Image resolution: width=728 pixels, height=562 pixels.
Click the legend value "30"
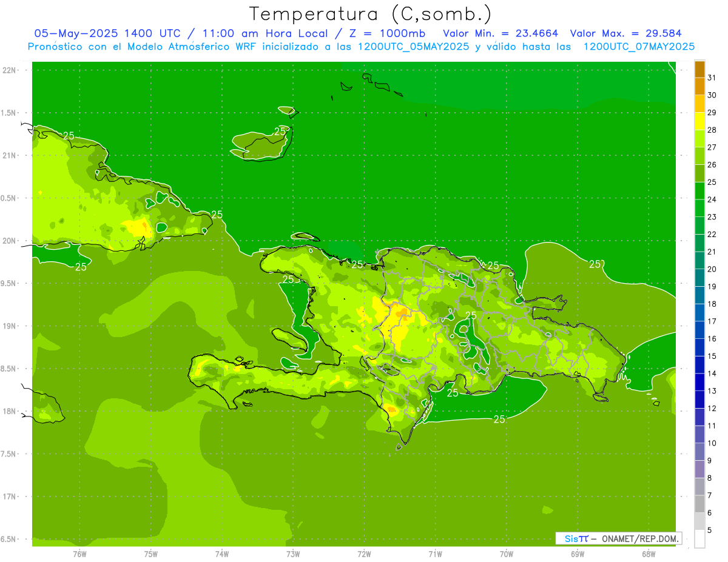pos(712,95)
